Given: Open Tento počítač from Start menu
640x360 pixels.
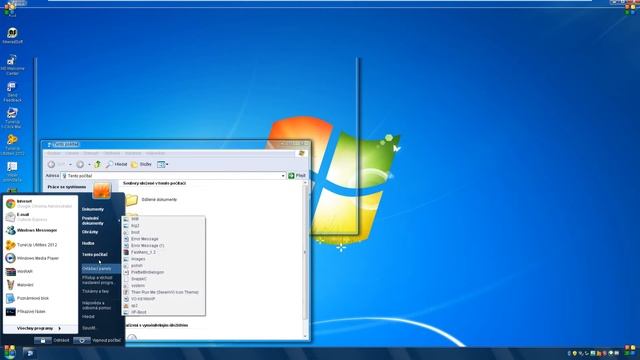Looking at the screenshot, I should click(x=95, y=254).
